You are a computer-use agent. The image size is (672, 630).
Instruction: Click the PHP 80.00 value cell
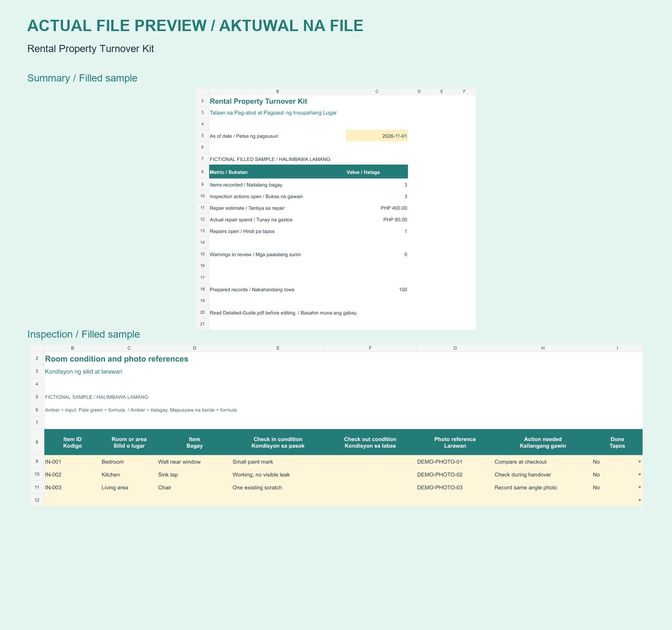(377, 220)
